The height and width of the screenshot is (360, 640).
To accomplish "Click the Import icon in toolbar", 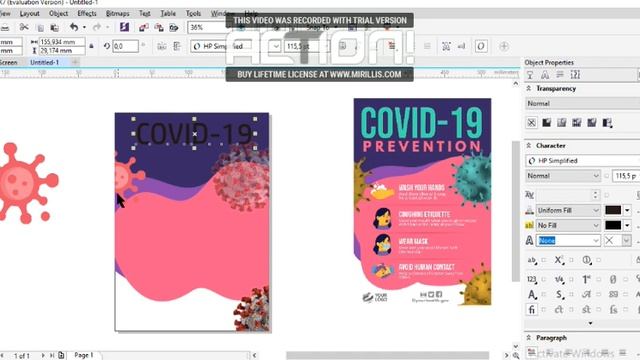I will coord(143,28).
